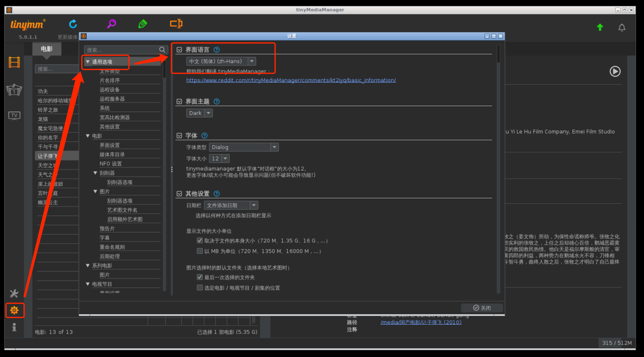Screen dimensions: 644x357
Task: Click the 关闭 button
Action: click(482, 308)
